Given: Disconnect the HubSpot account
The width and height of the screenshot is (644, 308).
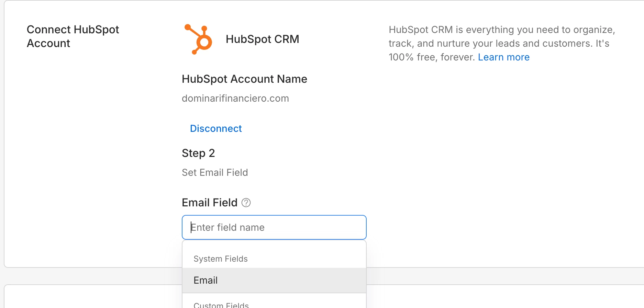Looking at the screenshot, I should (x=216, y=128).
